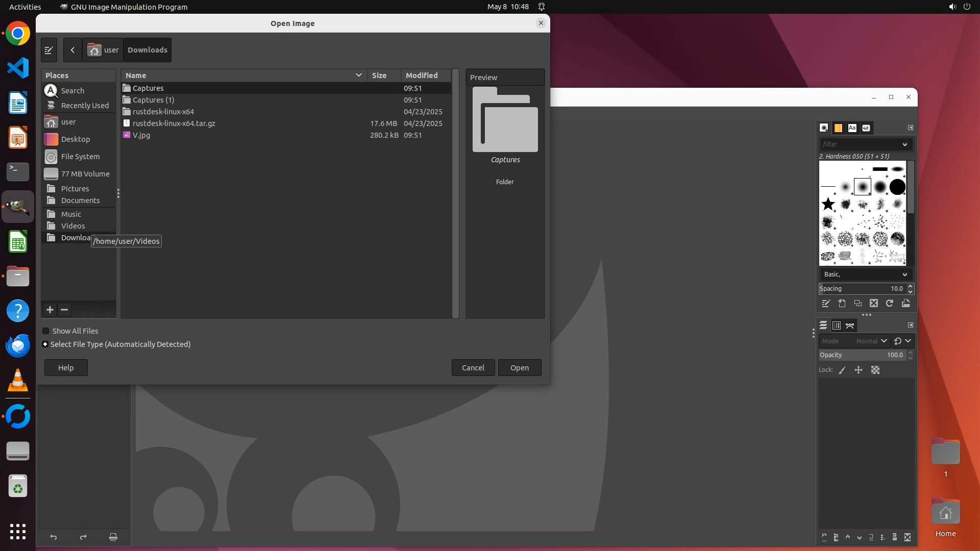Click the type-a-file-name edit icon
This screenshot has width=980, height=551.
48,50
